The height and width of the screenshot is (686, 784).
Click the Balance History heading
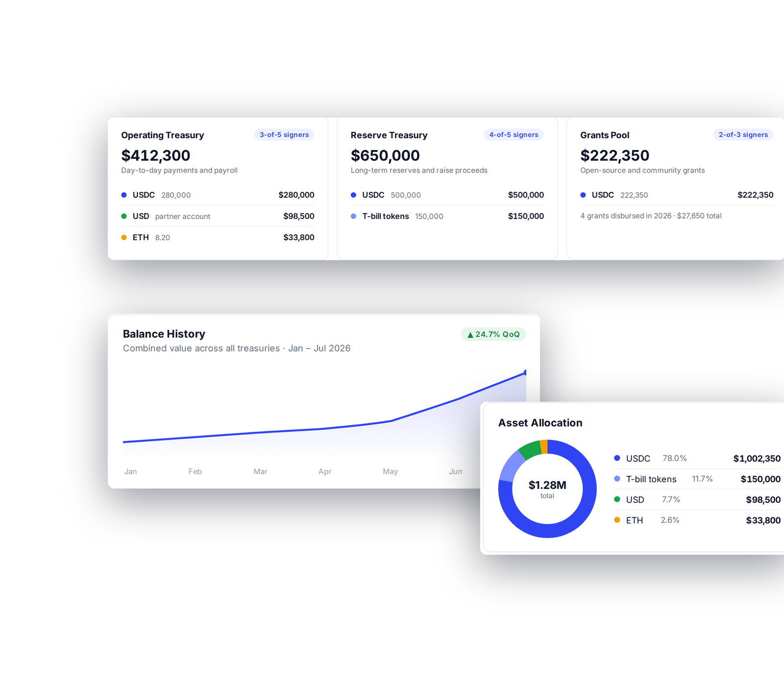point(164,334)
